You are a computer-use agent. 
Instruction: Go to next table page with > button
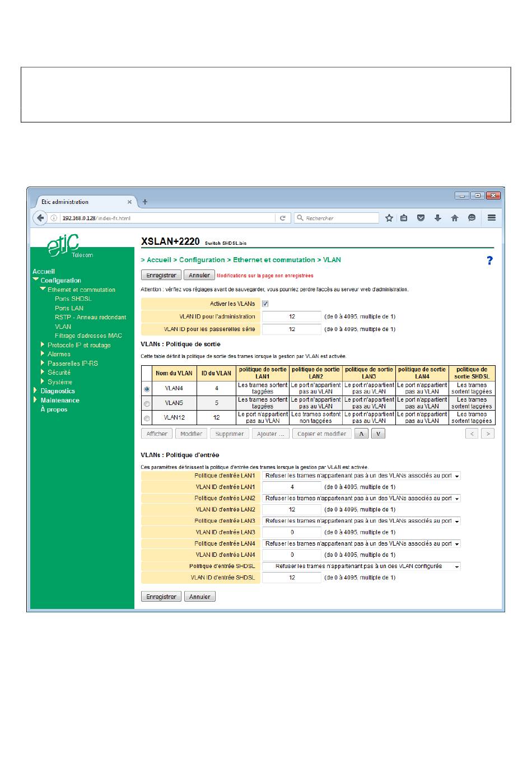point(488,434)
